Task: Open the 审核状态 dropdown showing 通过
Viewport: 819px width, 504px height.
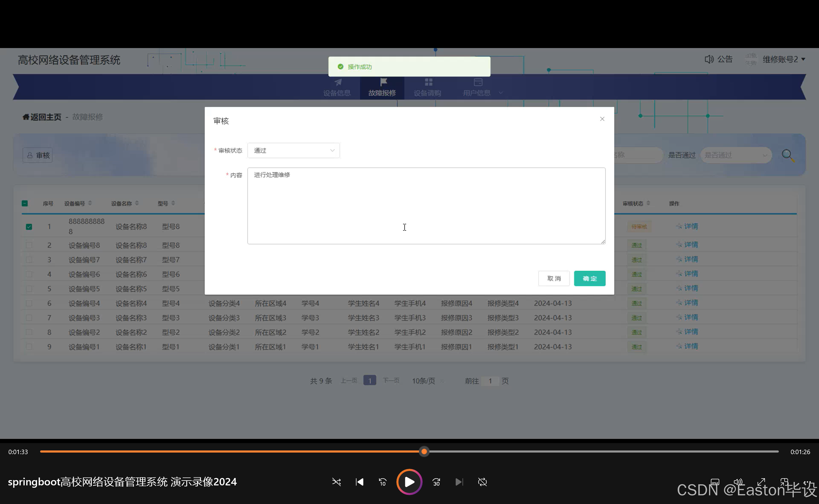Action: tap(293, 150)
